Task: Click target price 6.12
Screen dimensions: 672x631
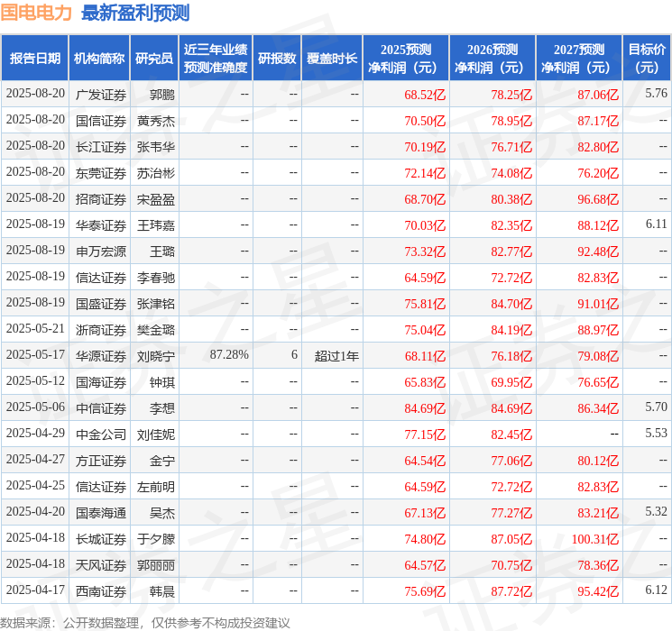Action: coord(656,590)
